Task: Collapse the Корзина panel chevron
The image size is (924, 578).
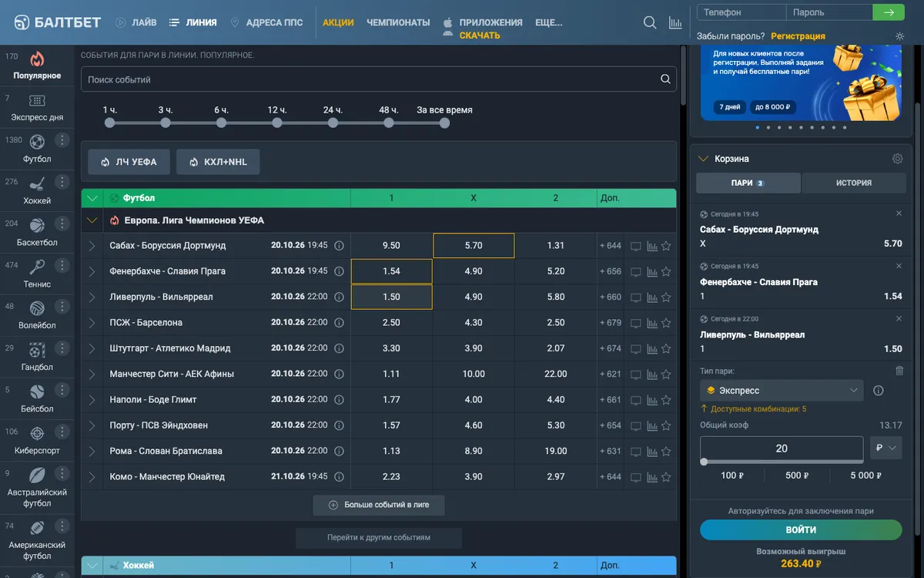Action: click(702, 159)
